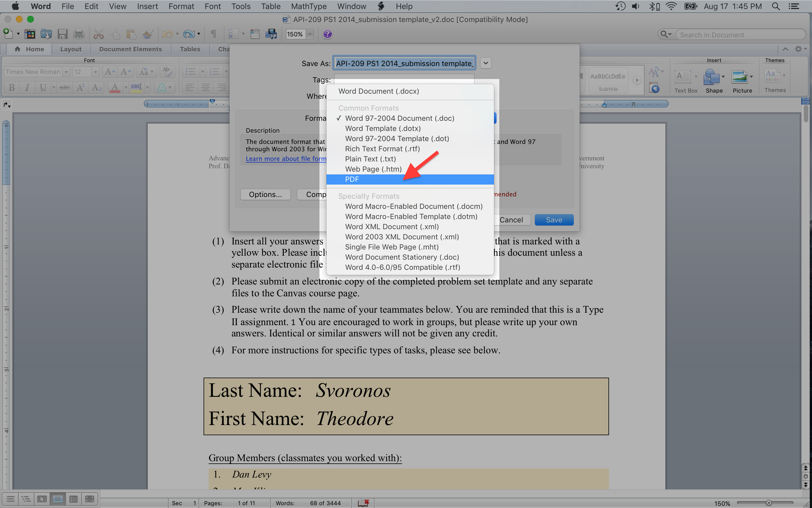Open the Toolbox icon in toolbar
Viewport: 812px width, 508px height.
coord(255,34)
